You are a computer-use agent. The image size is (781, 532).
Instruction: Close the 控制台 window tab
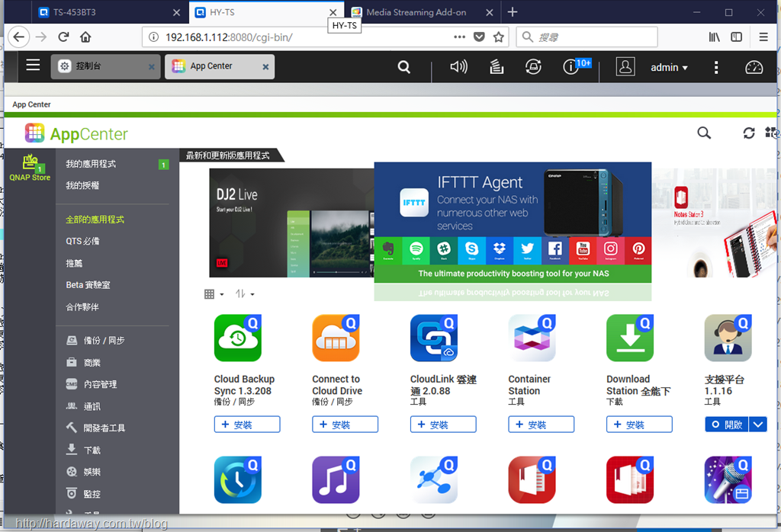152,66
